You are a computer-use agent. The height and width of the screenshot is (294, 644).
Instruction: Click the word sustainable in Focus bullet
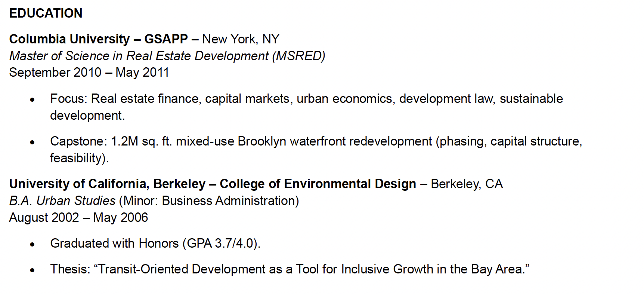pyautogui.click(x=531, y=99)
